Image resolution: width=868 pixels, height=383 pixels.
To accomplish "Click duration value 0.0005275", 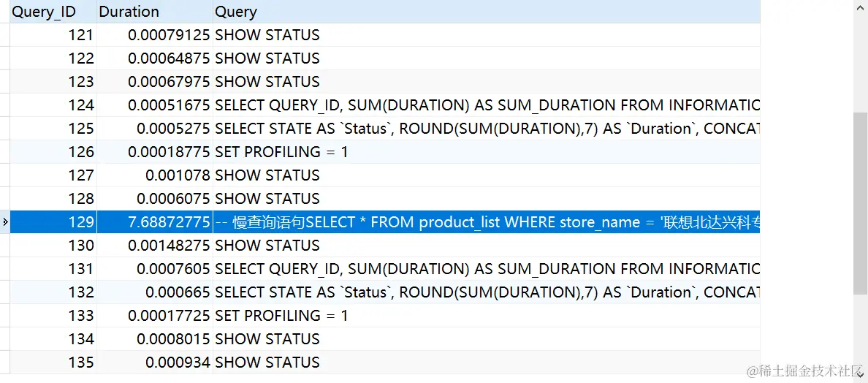I will pos(173,129).
